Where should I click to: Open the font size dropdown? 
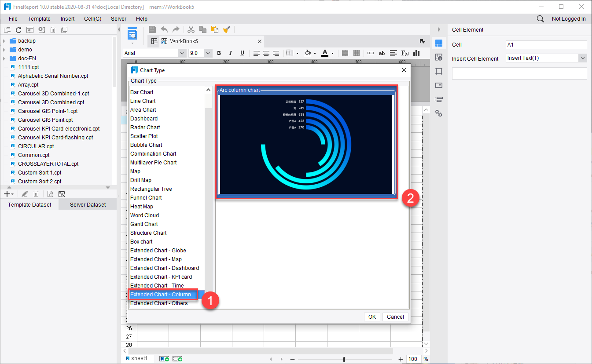pyautogui.click(x=208, y=53)
